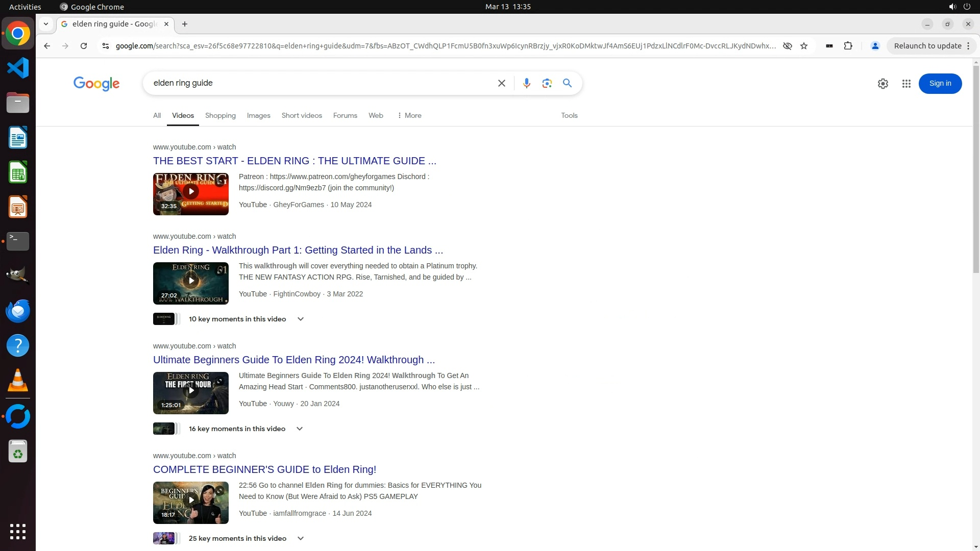Open COMPLETE BEGINNER'S GUIDE to Elden Ring link

(x=264, y=469)
